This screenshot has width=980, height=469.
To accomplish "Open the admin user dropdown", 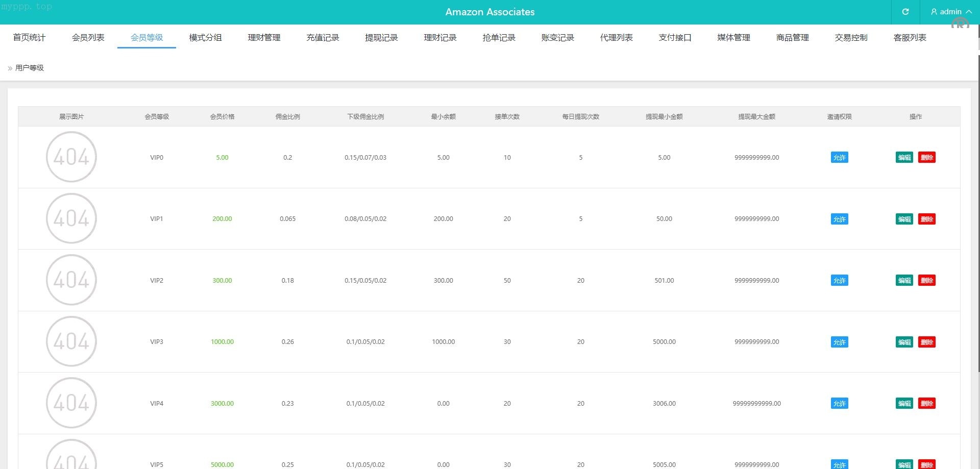I will [950, 12].
